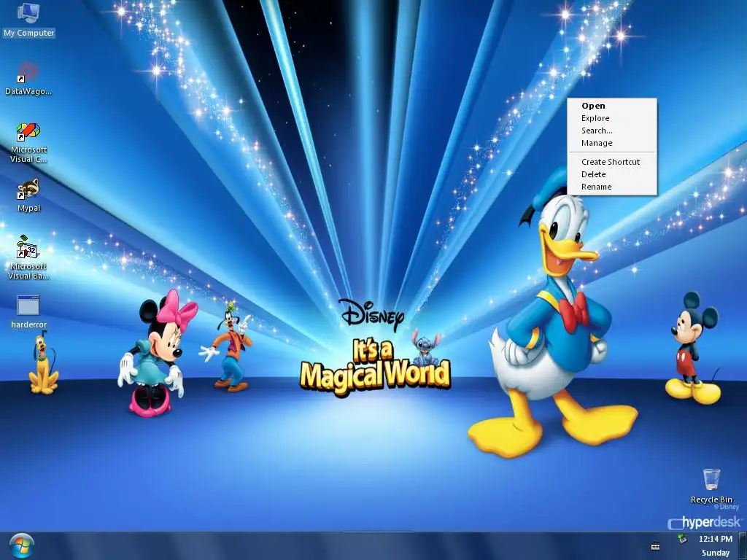
Task: Select the Mypal raccoon shortcut icon
Action: (x=28, y=195)
